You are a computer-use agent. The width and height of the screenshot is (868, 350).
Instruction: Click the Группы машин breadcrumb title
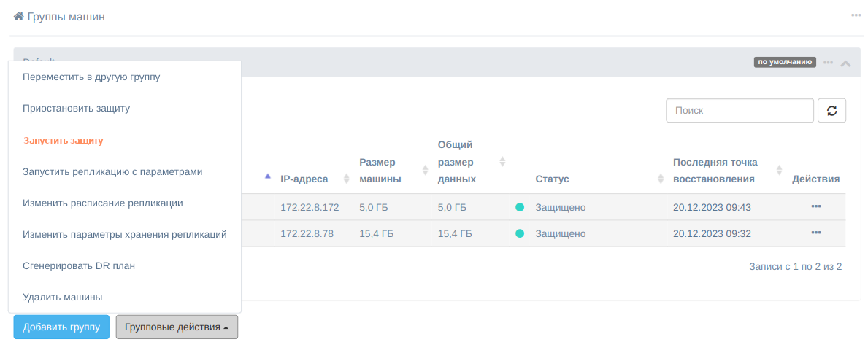coord(66,17)
